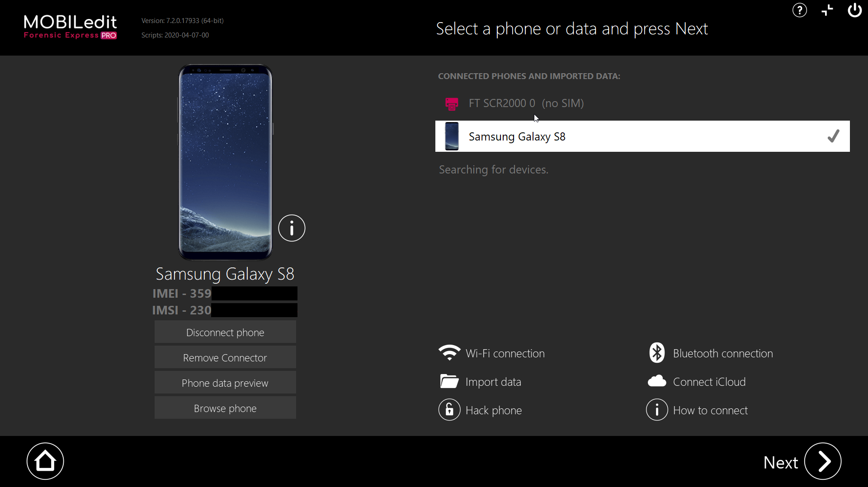Open Hack phone option text

coord(494,410)
